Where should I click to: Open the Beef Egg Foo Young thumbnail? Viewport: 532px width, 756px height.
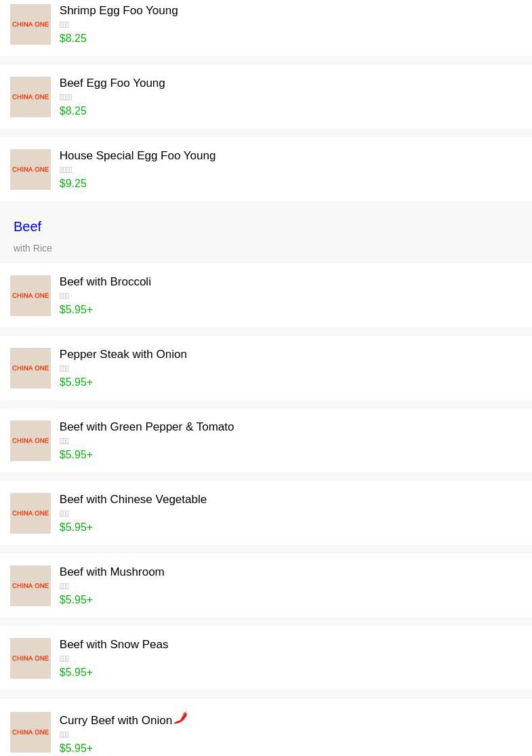[30, 97]
